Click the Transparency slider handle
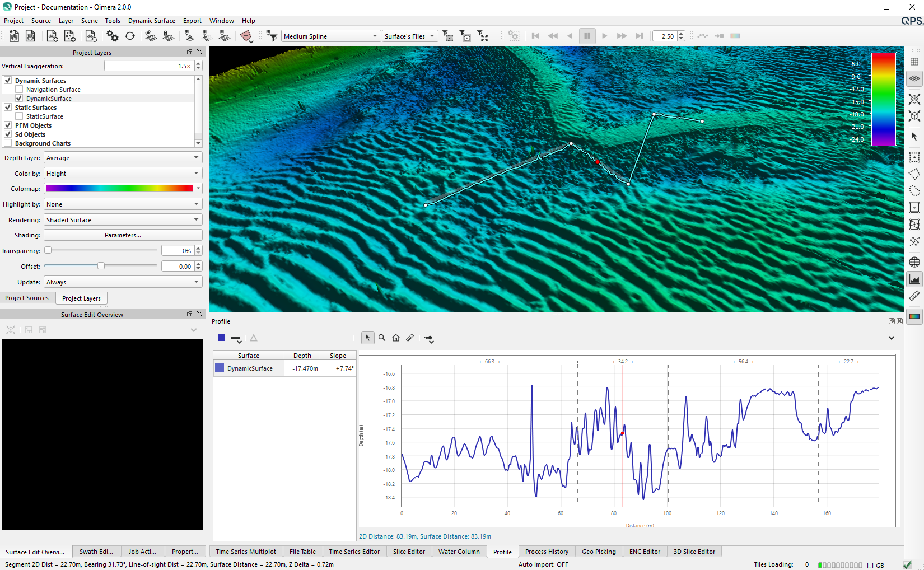 pos(48,250)
